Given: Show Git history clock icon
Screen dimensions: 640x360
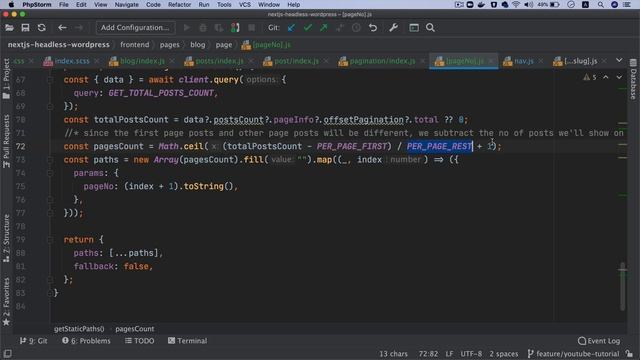Looking at the screenshot, I should [x=356, y=28].
